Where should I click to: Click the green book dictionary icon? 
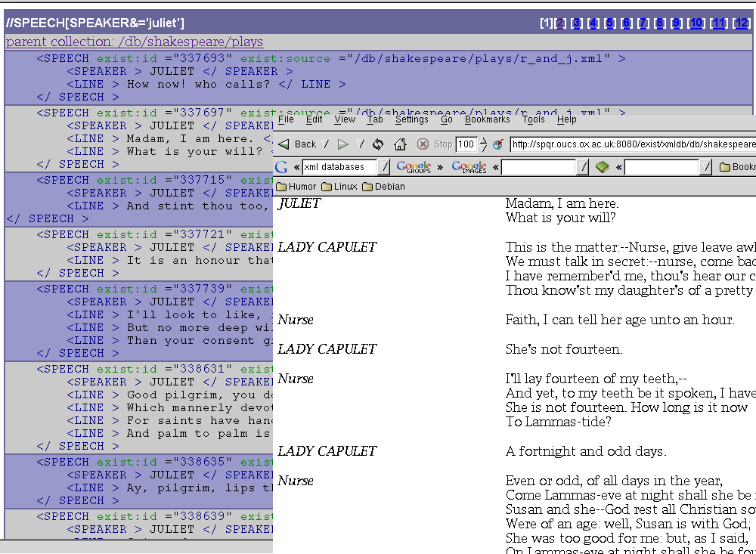[604, 166]
